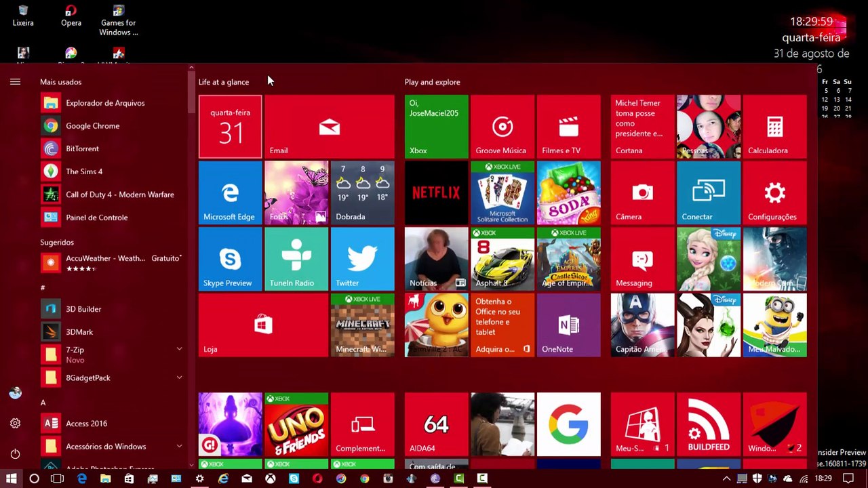Jump to the letter A section header
Image resolution: width=868 pixels, height=488 pixels.
coord(43,403)
